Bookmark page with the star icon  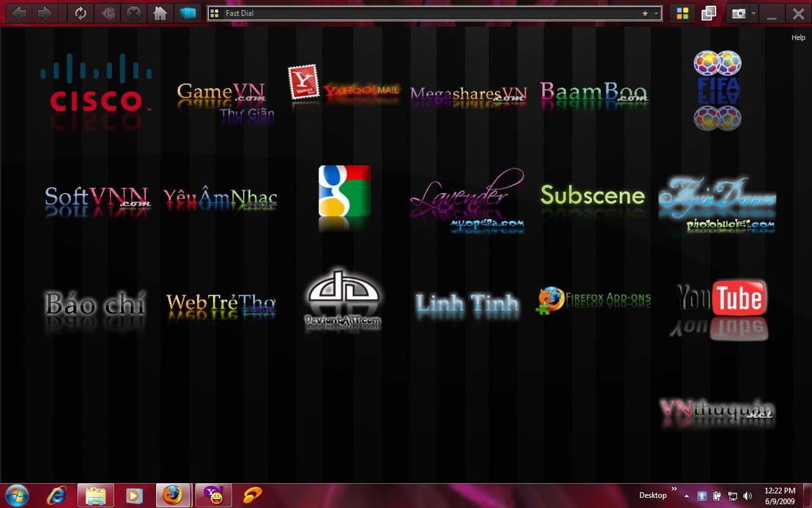point(645,13)
